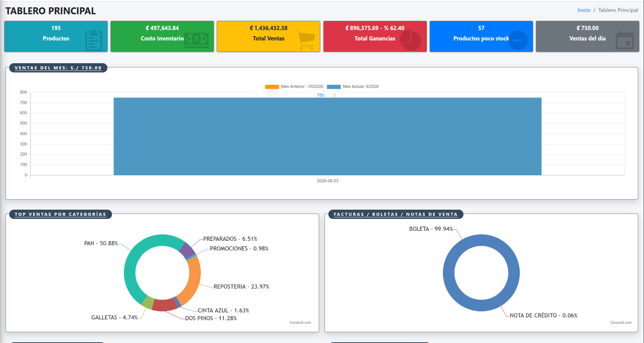Open the Total Ganancias red card

coord(375,36)
